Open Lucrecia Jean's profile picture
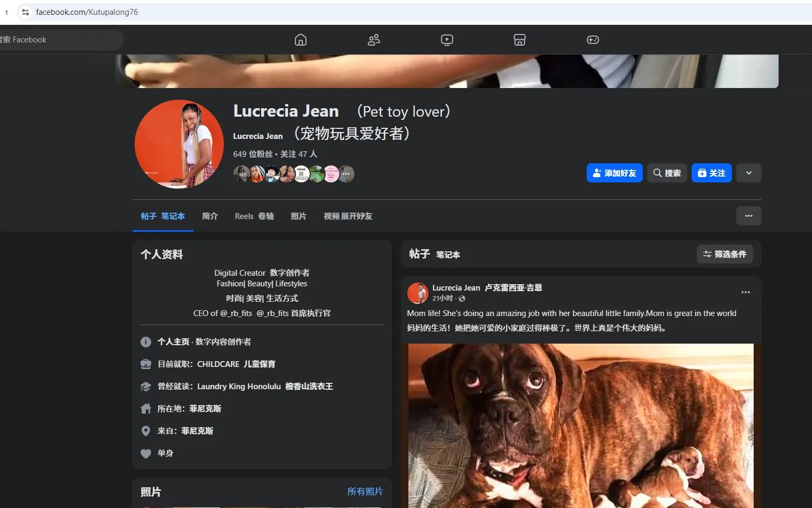Screen dimensions: 812x508 click(179, 144)
